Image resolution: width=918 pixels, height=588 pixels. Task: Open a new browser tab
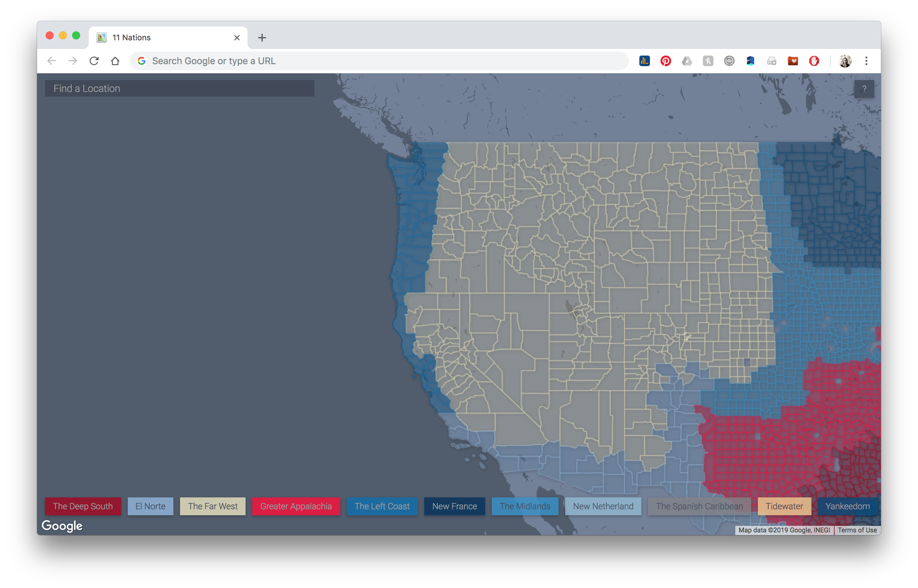(x=262, y=37)
